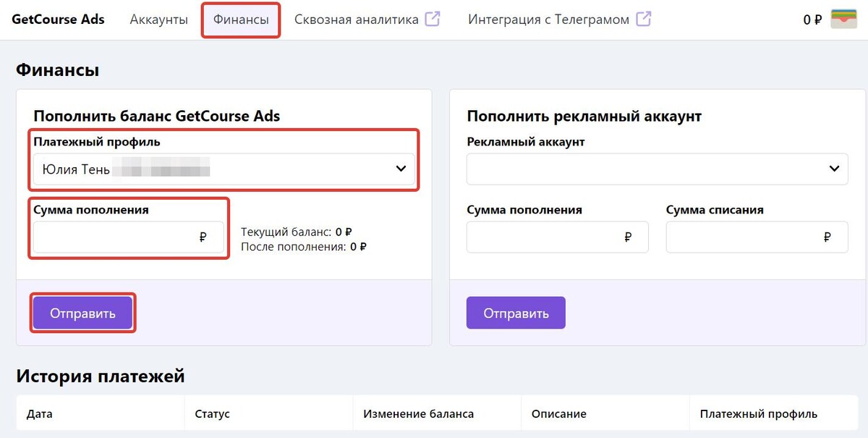Focus Сумма пополнения field for GetCourse Ads balance

point(129,237)
